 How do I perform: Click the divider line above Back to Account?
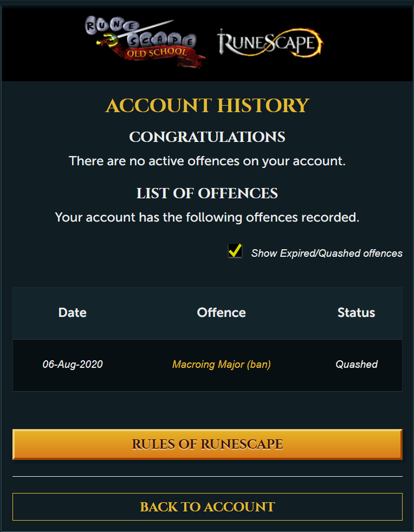point(208,476)
